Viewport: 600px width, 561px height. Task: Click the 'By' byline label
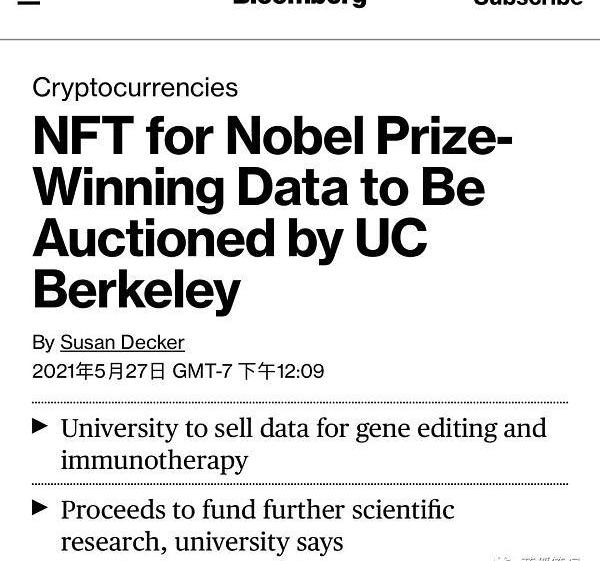(43, 342)
